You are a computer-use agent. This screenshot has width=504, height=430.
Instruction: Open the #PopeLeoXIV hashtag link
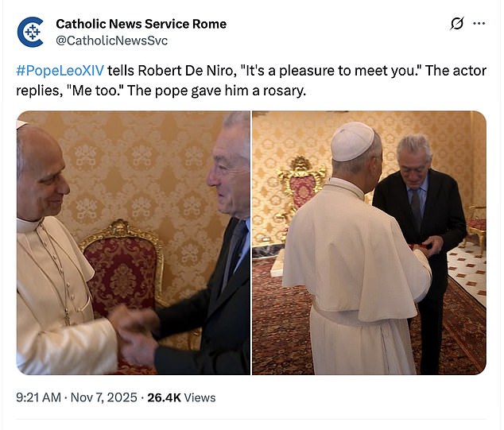pyautogui.click(x=60, y=70)
